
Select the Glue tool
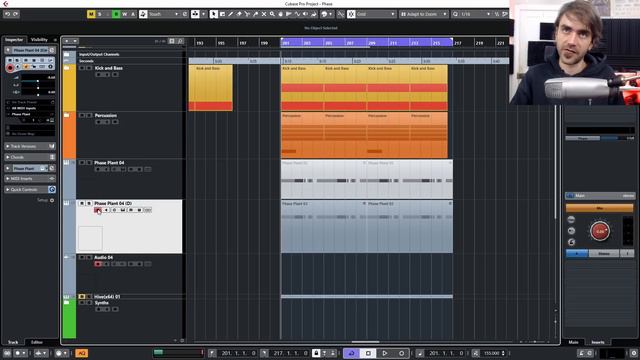coord(256,14)
